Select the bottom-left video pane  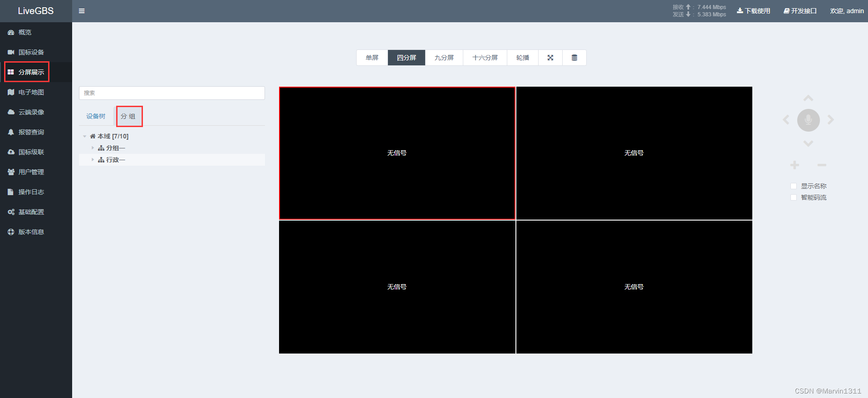[397, 287]
